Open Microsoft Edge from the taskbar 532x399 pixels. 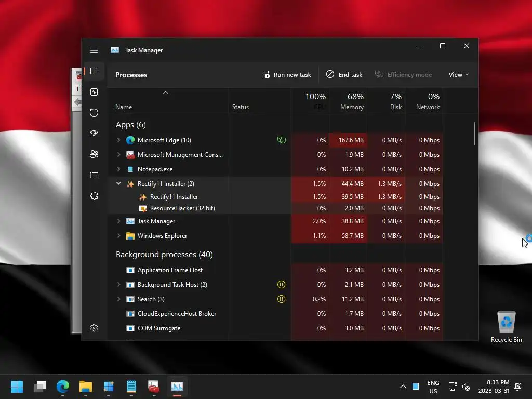click(x=63, y=387)
